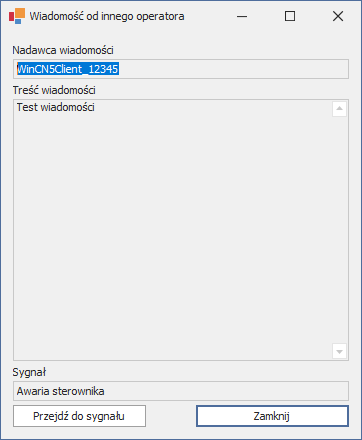Close the dialog with the X icon

pyautogui.click(x=338, y=16)
